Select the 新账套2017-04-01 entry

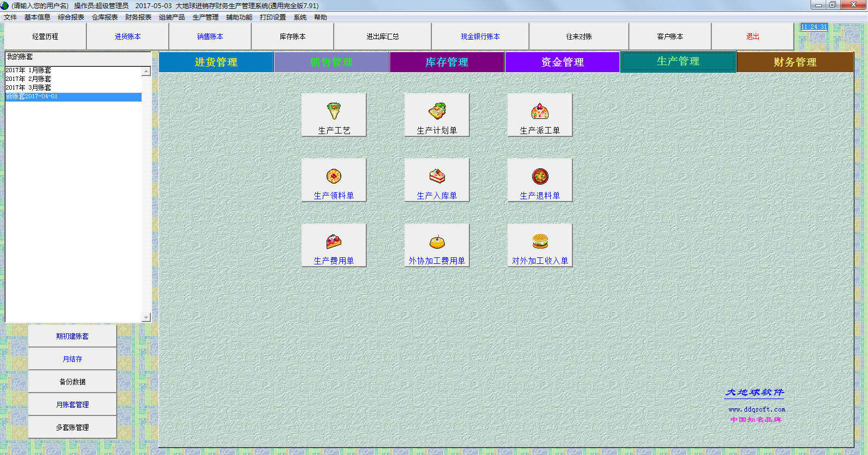[73, 97]
